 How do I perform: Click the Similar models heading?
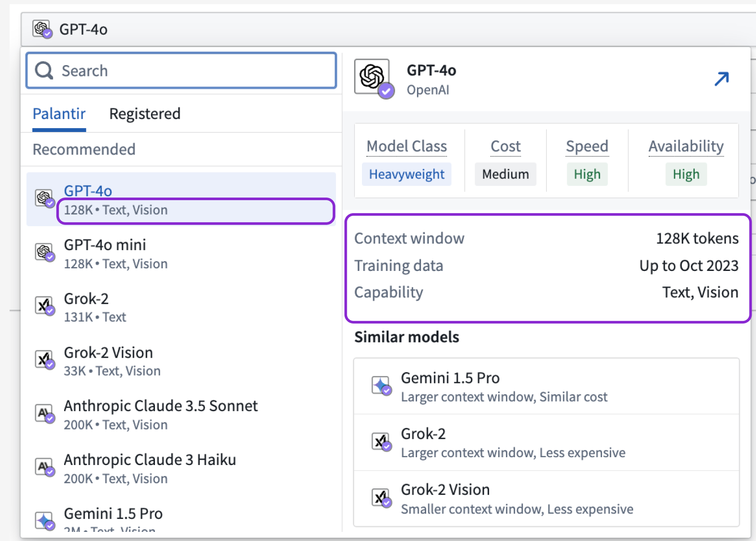pyautogui.click(x=407, y=337)
